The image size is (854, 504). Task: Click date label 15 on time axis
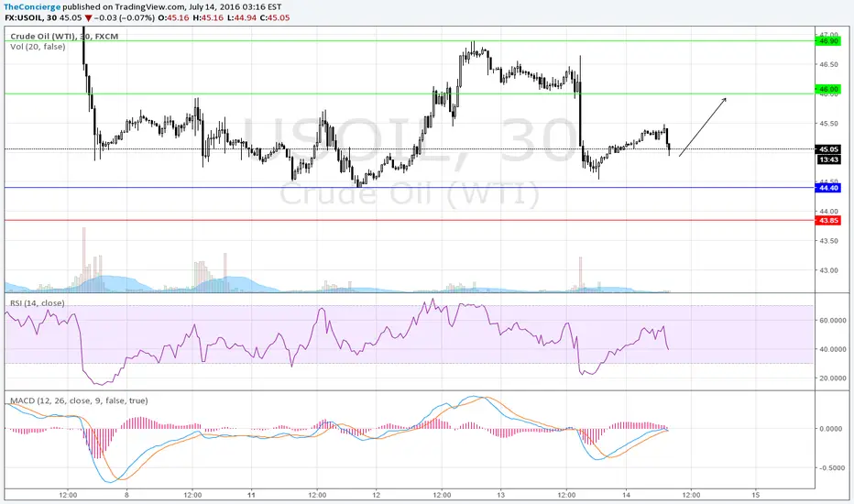(x=755, y=495)
